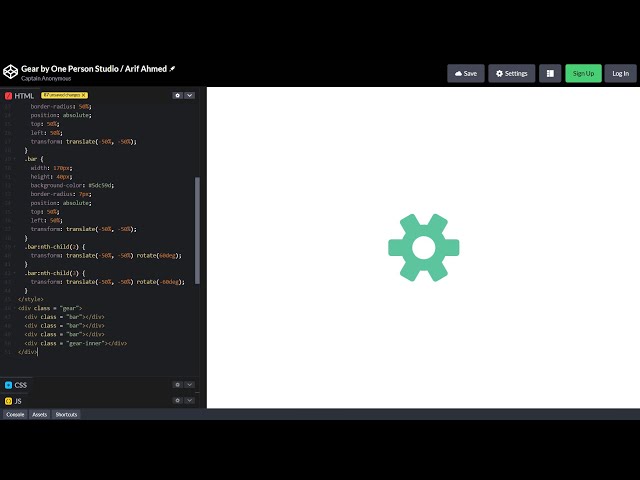
Task: Click the rotate(60deg) transform line
Action: coord(106,256)
